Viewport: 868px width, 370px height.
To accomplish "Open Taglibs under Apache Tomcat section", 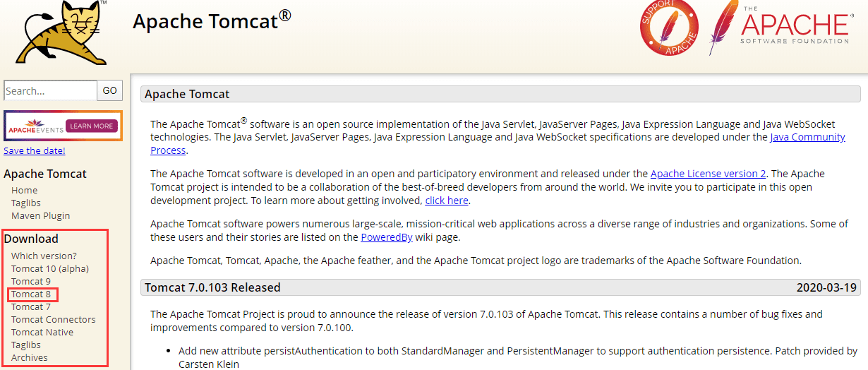I will coord(26,203).
